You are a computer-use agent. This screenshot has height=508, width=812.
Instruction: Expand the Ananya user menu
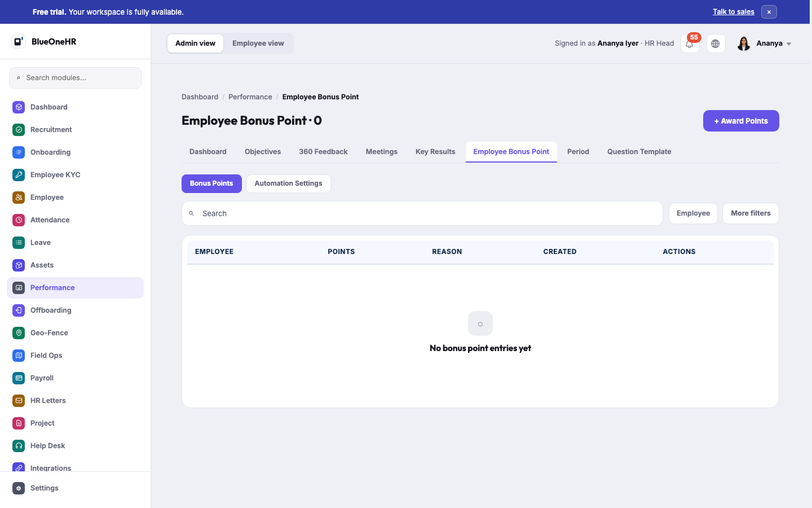tap(764, 43)
